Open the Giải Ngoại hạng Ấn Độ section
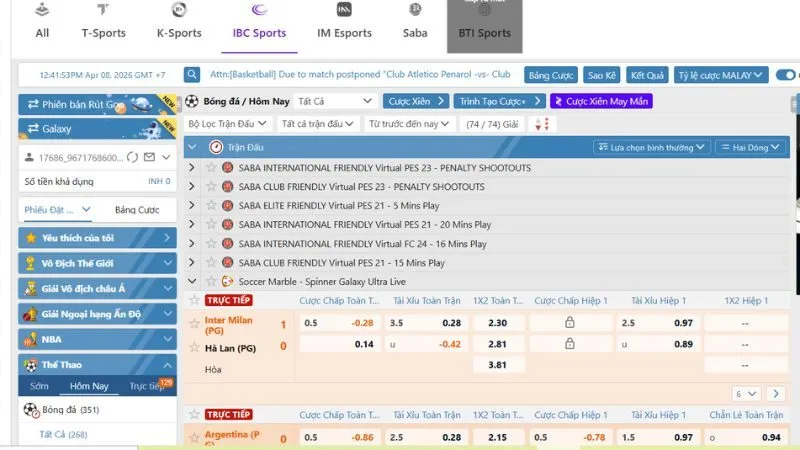800x450 pixels. pyautogui.click(x=97, y=314)
